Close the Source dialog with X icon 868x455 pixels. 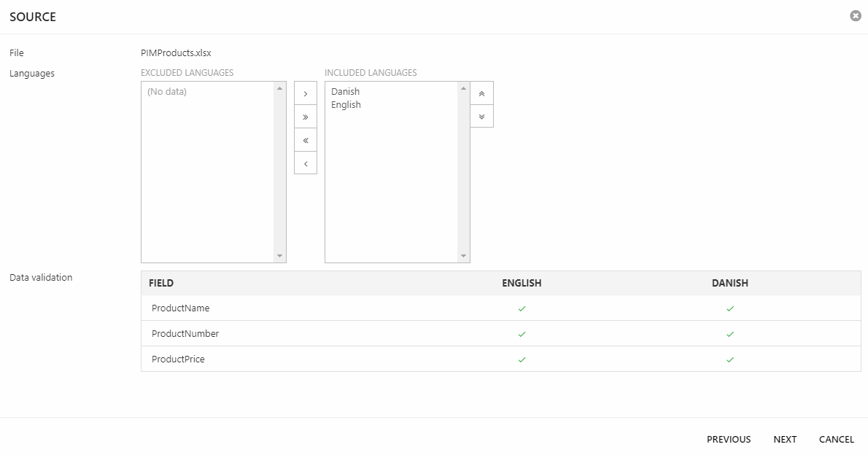pos(856,16)
